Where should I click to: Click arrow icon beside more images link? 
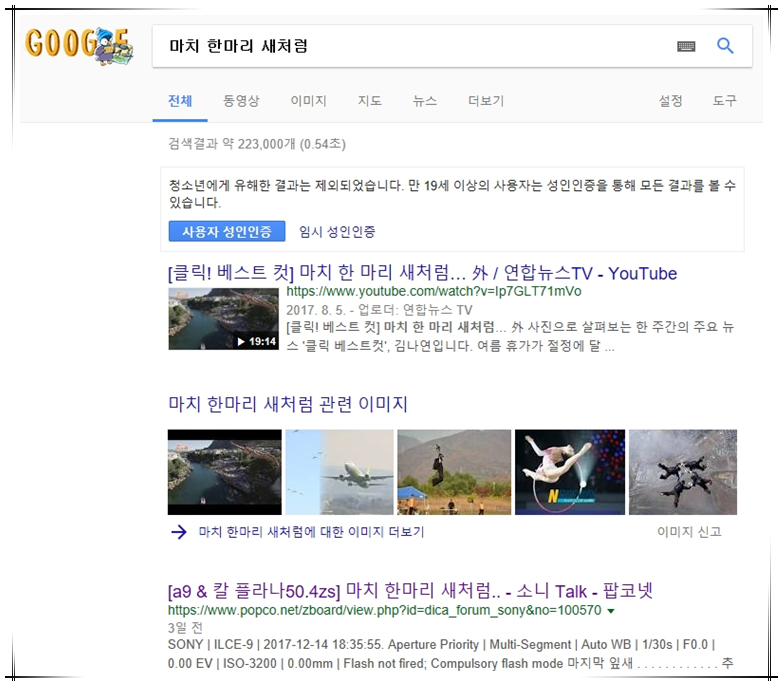click(178, 532)
